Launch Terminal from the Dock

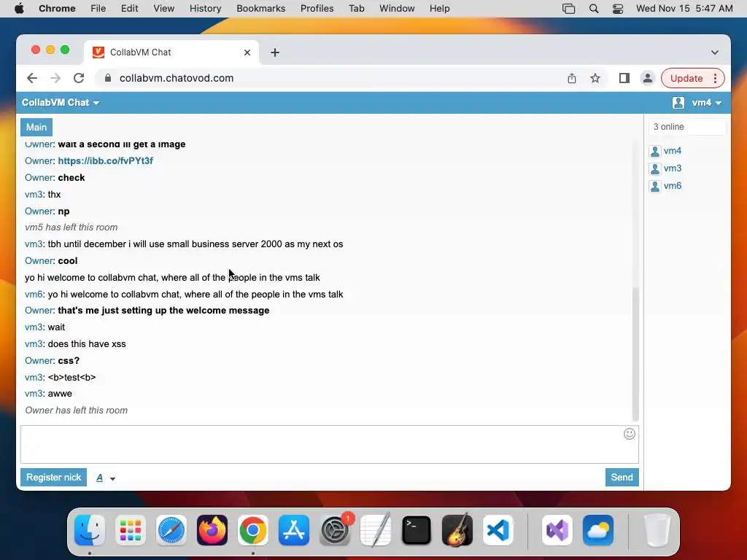417,530
